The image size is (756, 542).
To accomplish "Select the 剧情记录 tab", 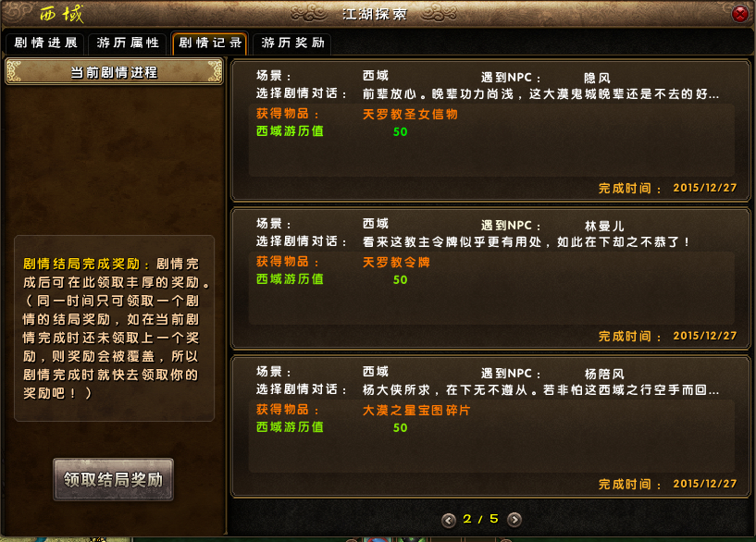I will (x=210, y=43).
